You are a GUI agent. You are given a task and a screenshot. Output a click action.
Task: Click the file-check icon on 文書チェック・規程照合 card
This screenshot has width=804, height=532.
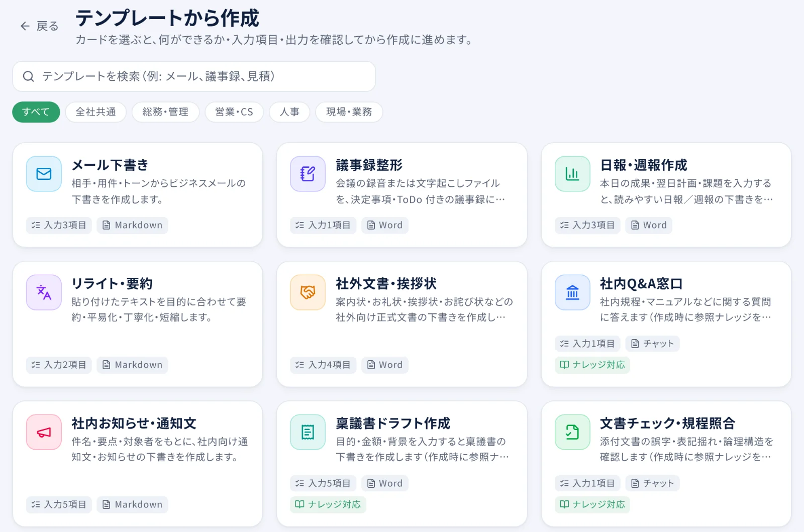click(x=572, y=432)
